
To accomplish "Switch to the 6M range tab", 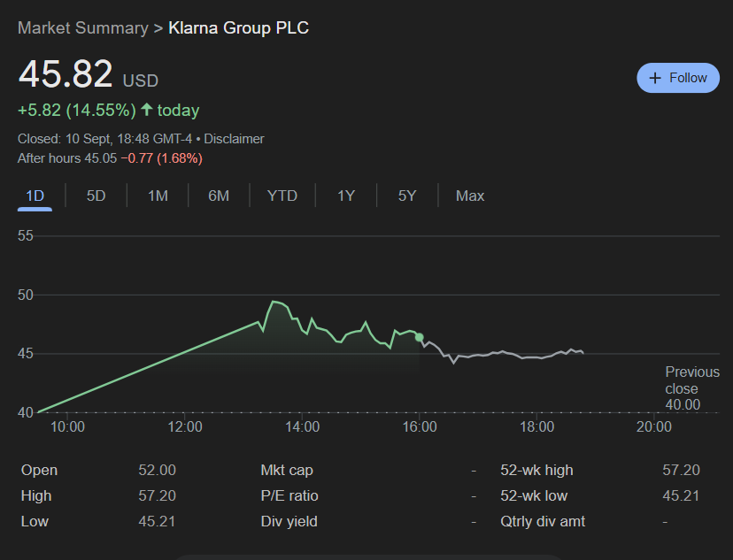I will (219, 196).
